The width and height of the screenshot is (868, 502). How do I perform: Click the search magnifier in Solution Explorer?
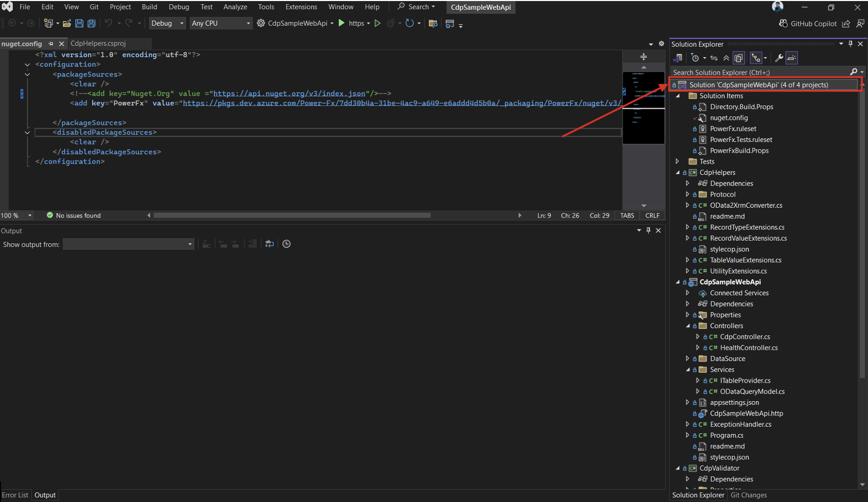(854, 72)
